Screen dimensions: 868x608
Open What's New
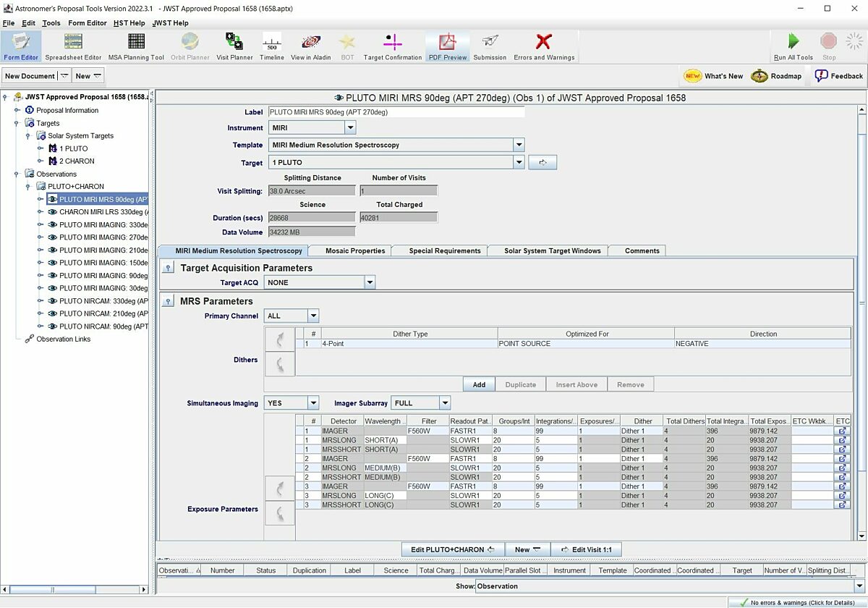(714, 76)
